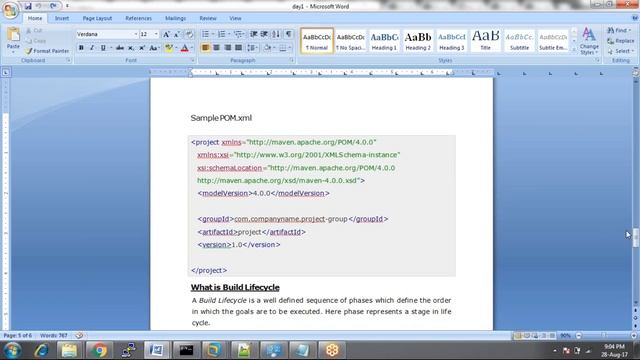Apply the Subtitle style
The image size is (640, 360).
pos(519,41)
